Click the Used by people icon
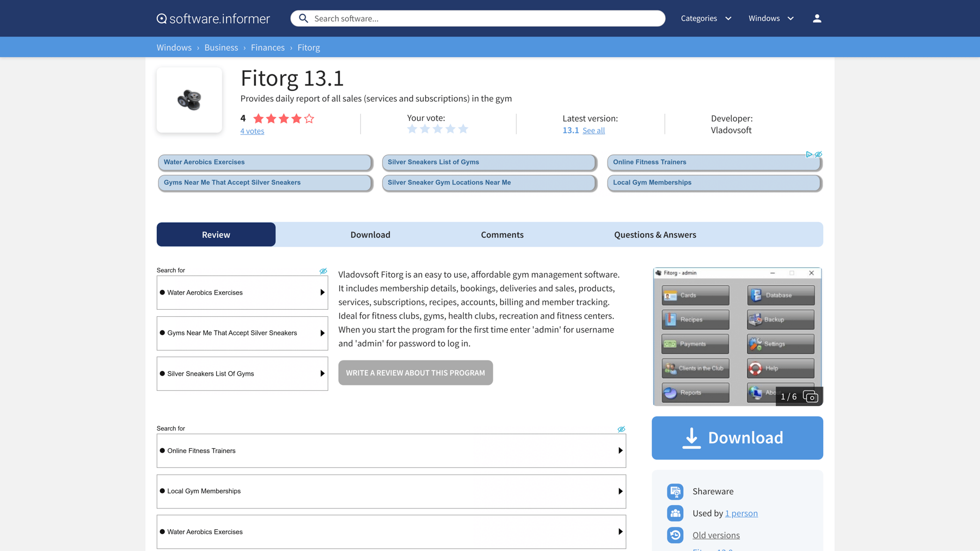 (675, 513)
